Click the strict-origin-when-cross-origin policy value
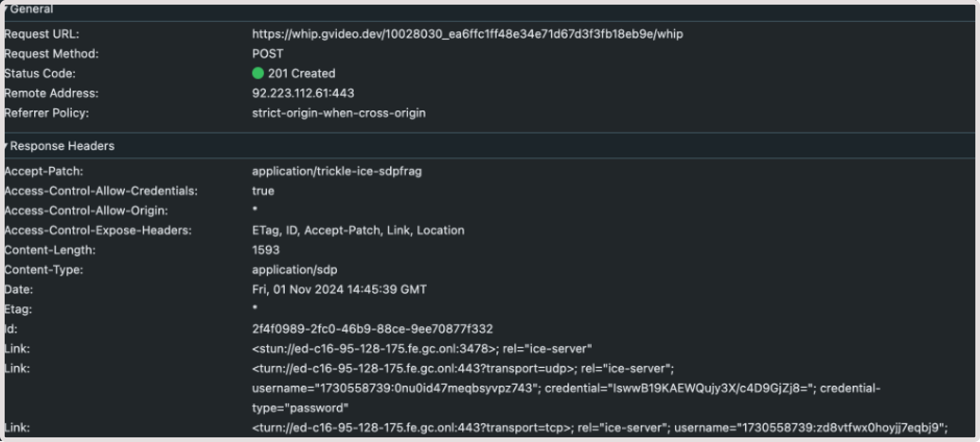The height and width of the screenshot is (442, 980). (x=339, y=113)
